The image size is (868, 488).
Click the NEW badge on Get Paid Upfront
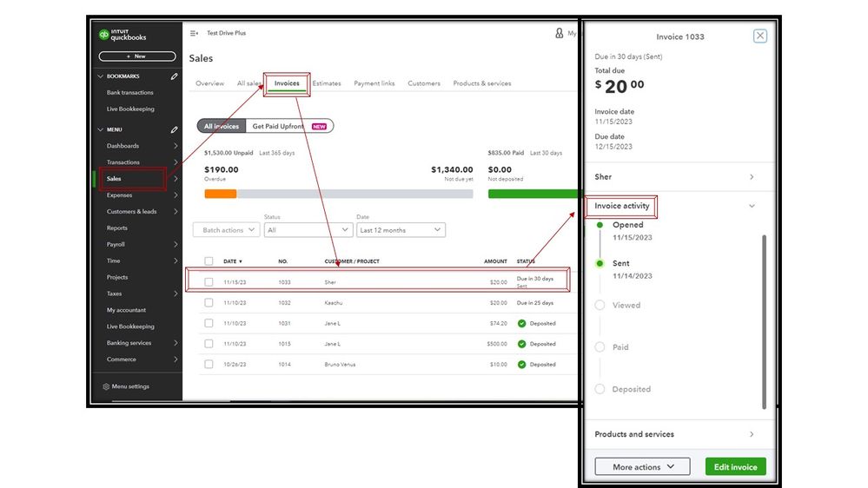(320, 127)
